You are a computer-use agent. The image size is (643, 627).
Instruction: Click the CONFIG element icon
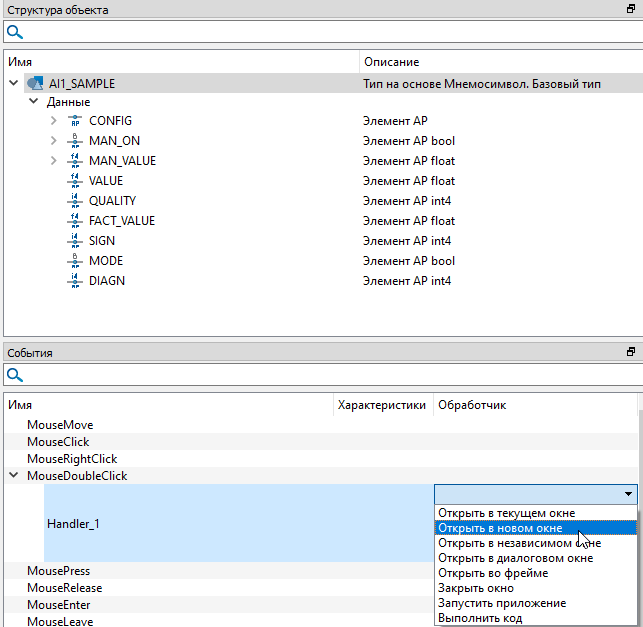point(74,121)
